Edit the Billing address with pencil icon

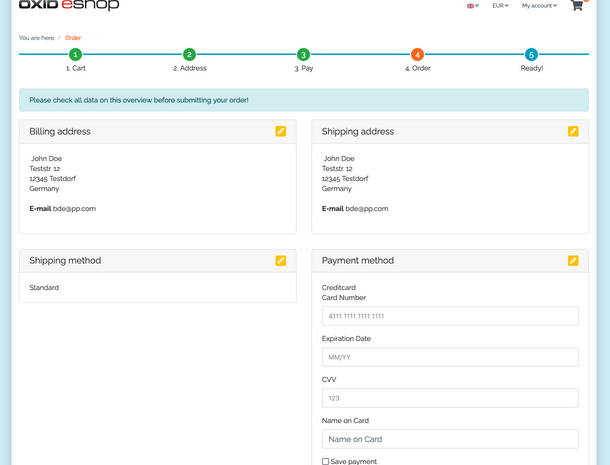281,131
